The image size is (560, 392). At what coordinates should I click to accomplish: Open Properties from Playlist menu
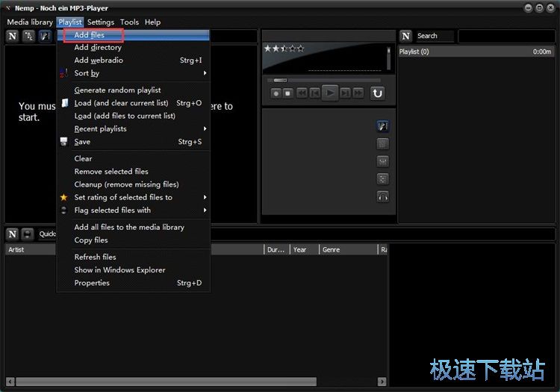pyautogui.click(x=133, y=283)
